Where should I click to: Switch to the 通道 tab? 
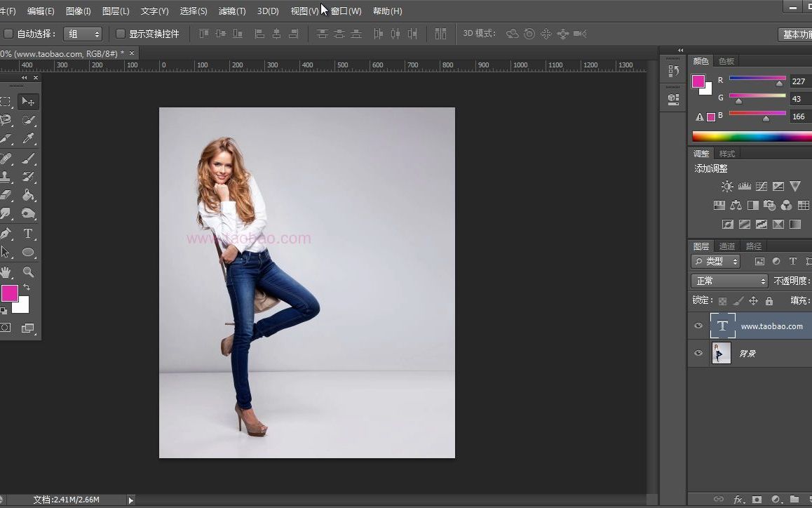point(726,246)
